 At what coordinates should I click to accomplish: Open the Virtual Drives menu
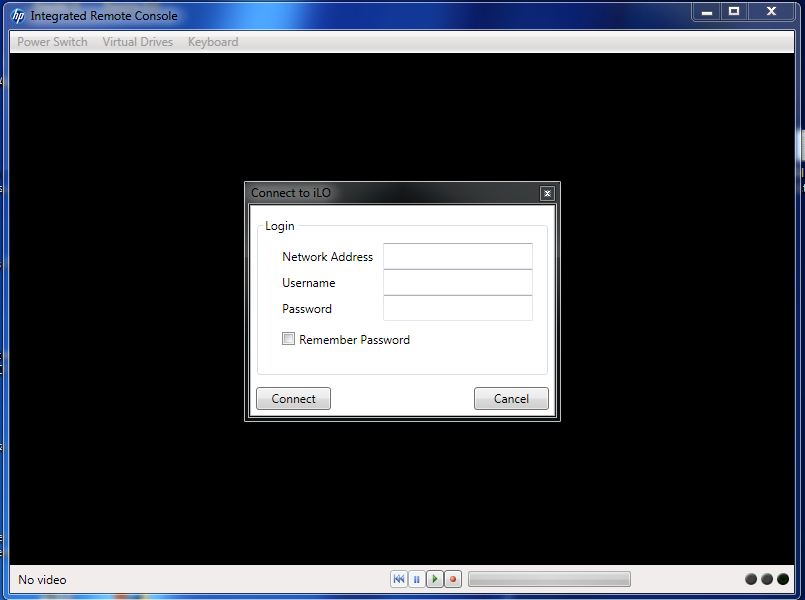point(138,42)
